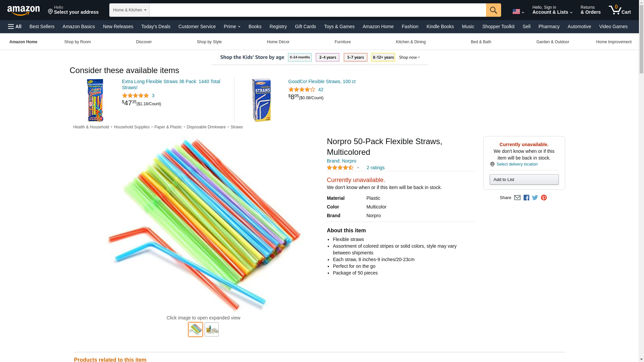Open Home & Kitchen search category dropdown
The height and width of the screenshot is (362, 644).
pos(129,10)
